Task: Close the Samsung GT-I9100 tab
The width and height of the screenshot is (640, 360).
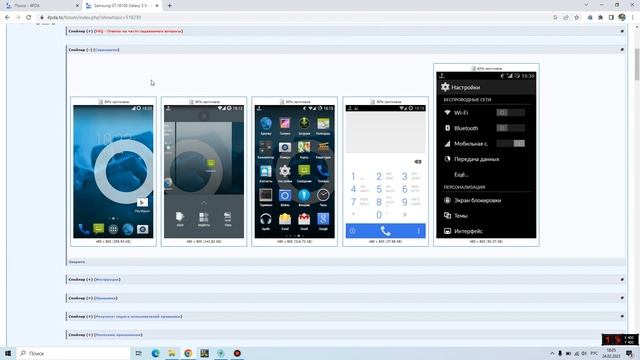Action: pos(157,6)
